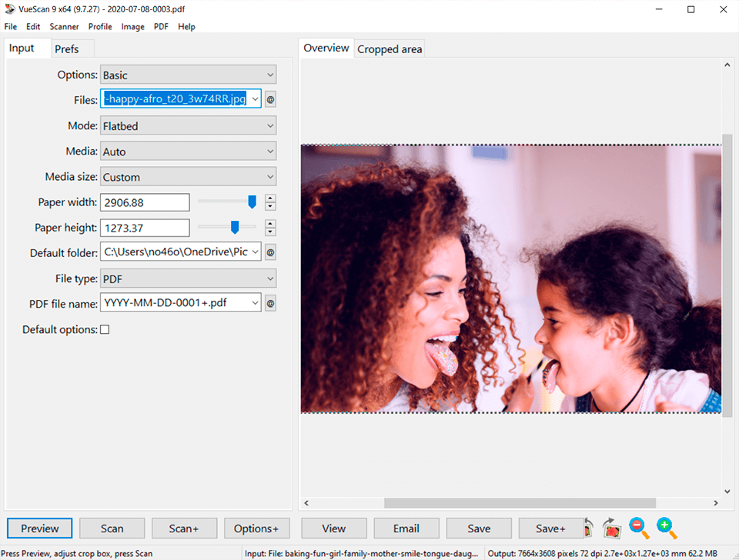Expand the File type dropdown
Screen dimensions: 739x560
click(188, 278)
